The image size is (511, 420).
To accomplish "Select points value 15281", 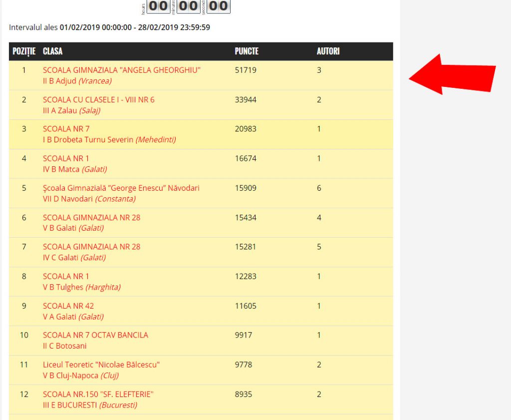I will (x=246, y=247).
